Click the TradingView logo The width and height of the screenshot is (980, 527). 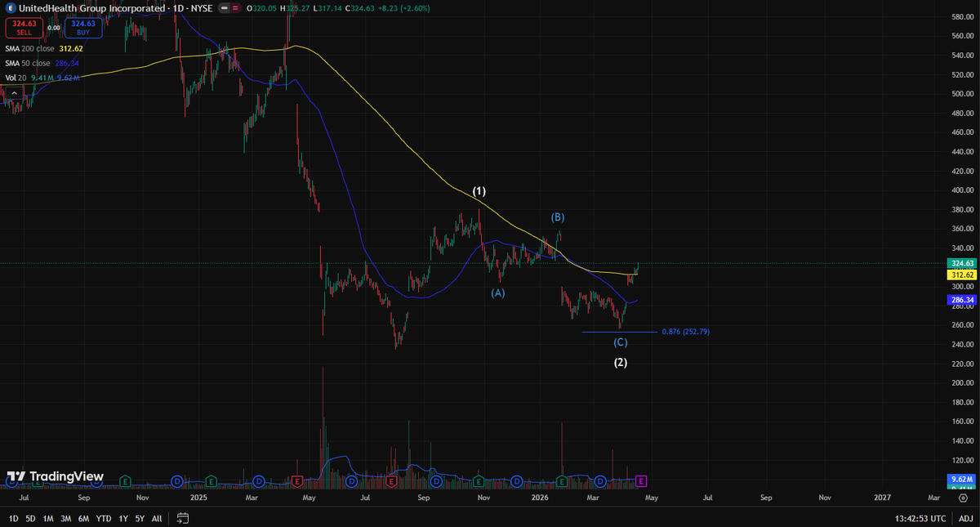point(55,476)
